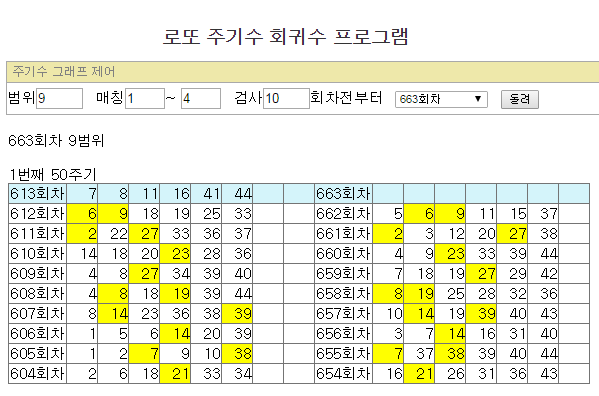Click the 604회차 row label
The width and height of the screenshot is (599, 396).
(37, 373)
